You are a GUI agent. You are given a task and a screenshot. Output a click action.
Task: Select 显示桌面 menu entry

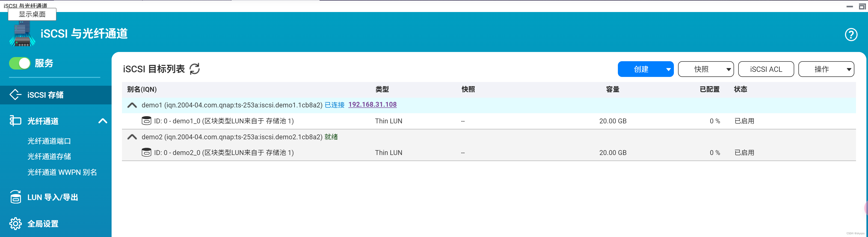32,15
